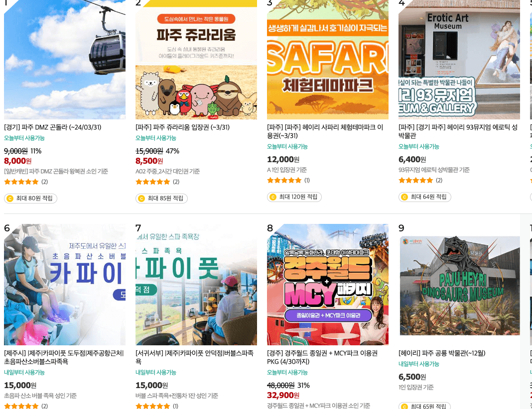Click the 카파이풋 안덕점 버블스파족욕 title
This screenshot has height=409, width=532.
tap(195, 357)
